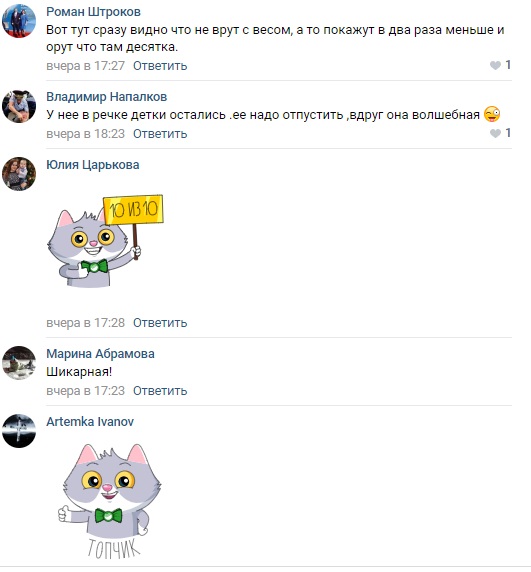531x572 pixels.
Task: Open Владимир Напалков's profile name link
Action: 106,97
